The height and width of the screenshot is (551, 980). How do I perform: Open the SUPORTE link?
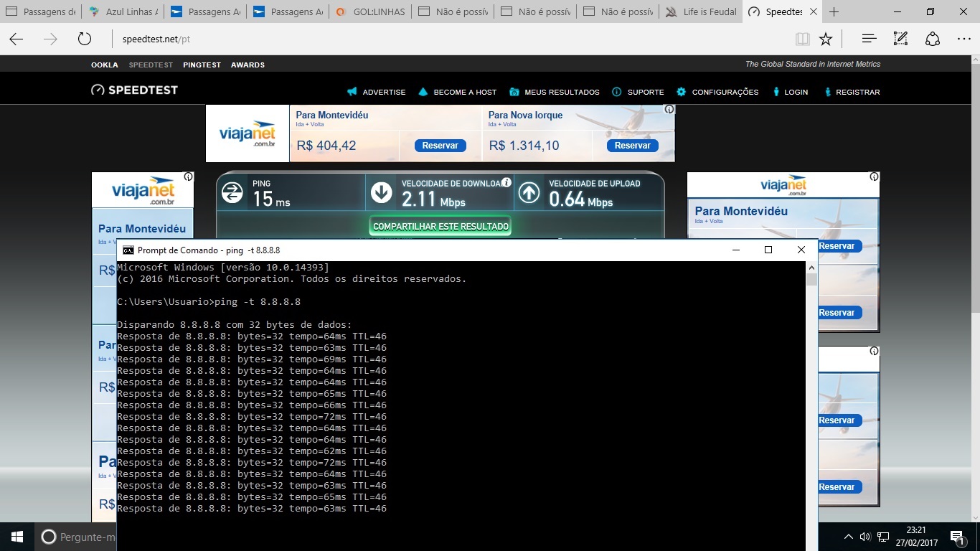[638, 92]
